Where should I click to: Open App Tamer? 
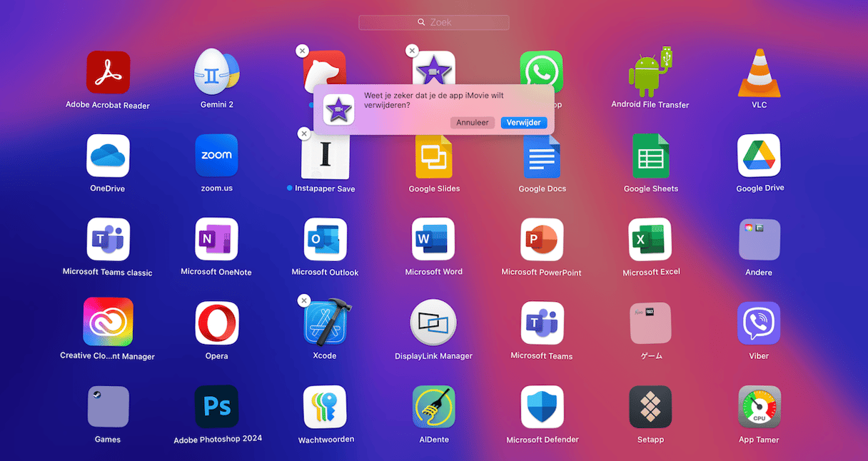pyautogui.click(x=759, y=407)
